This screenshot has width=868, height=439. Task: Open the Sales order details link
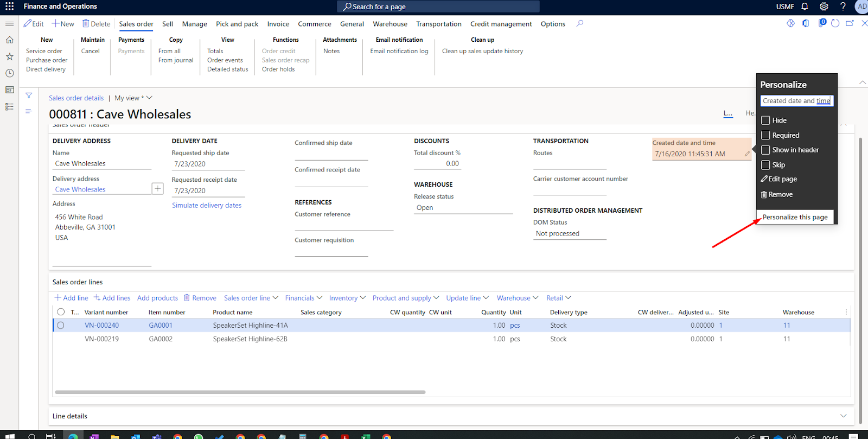(x=76, y=98)
